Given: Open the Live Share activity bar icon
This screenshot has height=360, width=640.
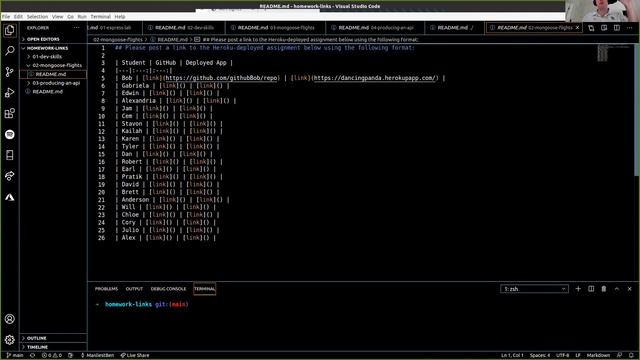Looking at the screenshot, I should [x=10, y=176].
